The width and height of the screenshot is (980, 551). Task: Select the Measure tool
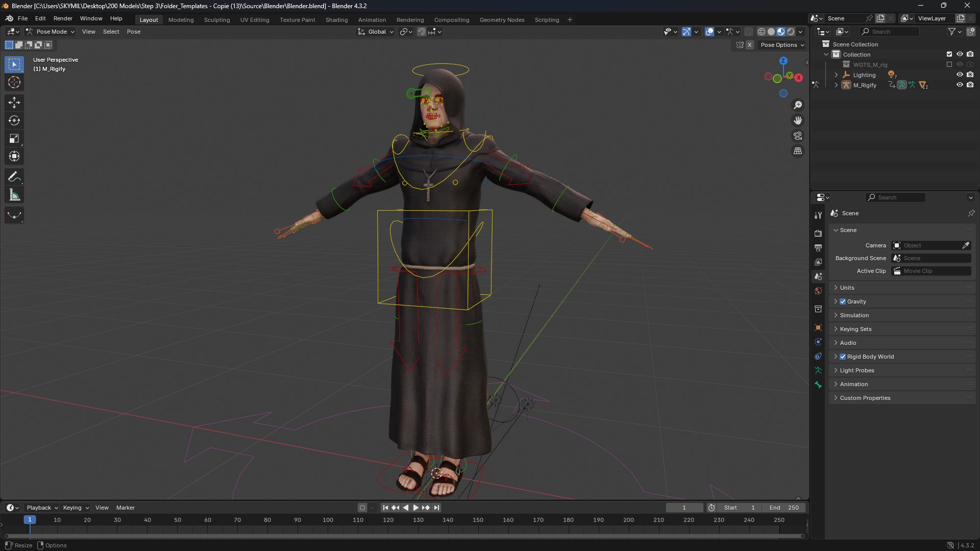coord(14,195)
